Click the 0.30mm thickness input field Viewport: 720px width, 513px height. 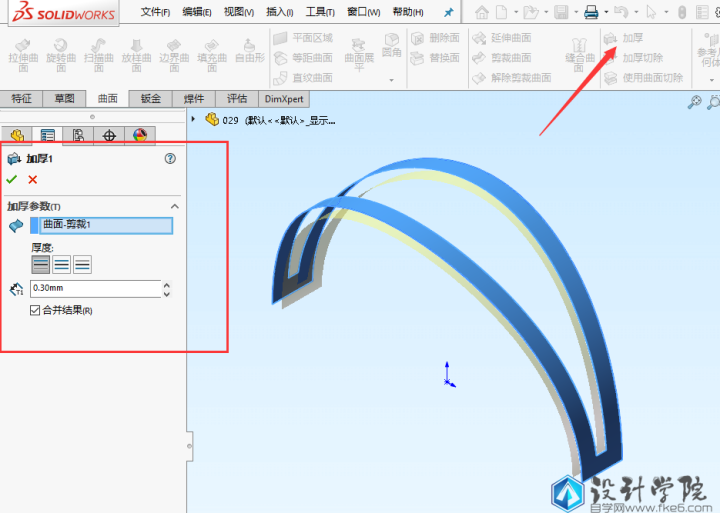(95, 288)
